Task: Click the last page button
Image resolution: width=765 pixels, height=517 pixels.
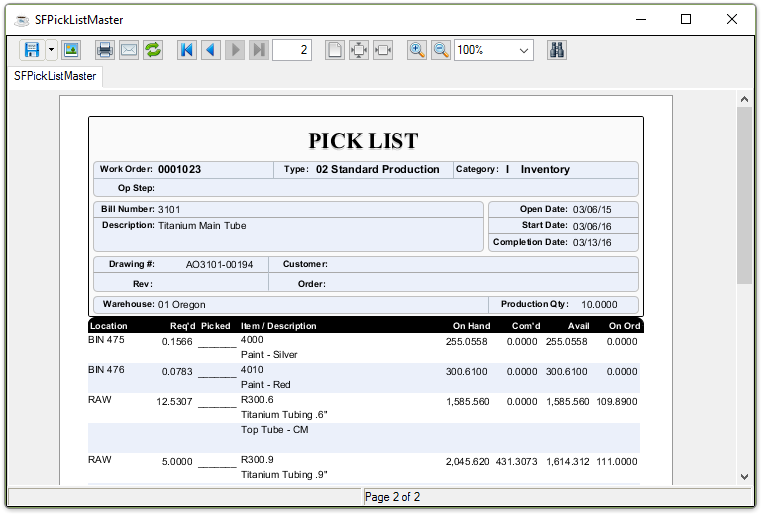Action: coord(259,50)
